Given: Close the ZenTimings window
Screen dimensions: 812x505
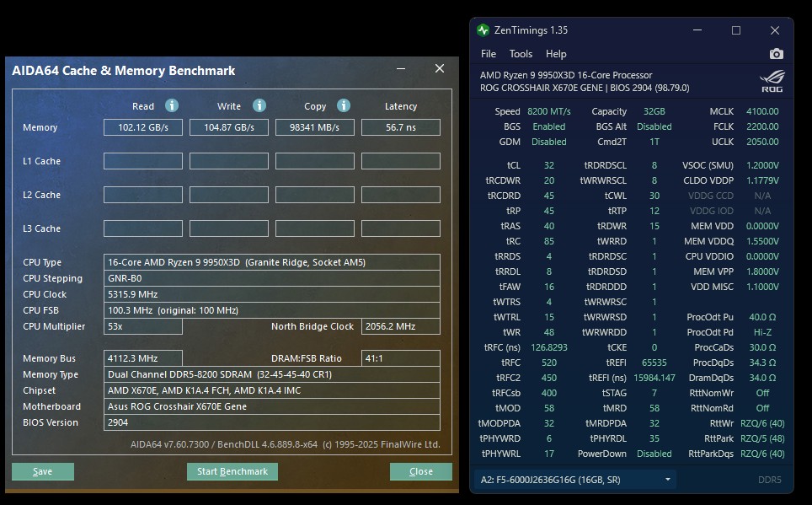Looking at the screenshot, I should click(x=775, y=30).
